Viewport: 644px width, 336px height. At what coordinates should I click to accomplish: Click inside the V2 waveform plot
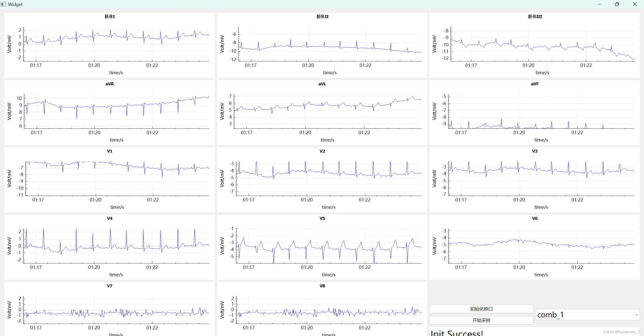point(329,178)
